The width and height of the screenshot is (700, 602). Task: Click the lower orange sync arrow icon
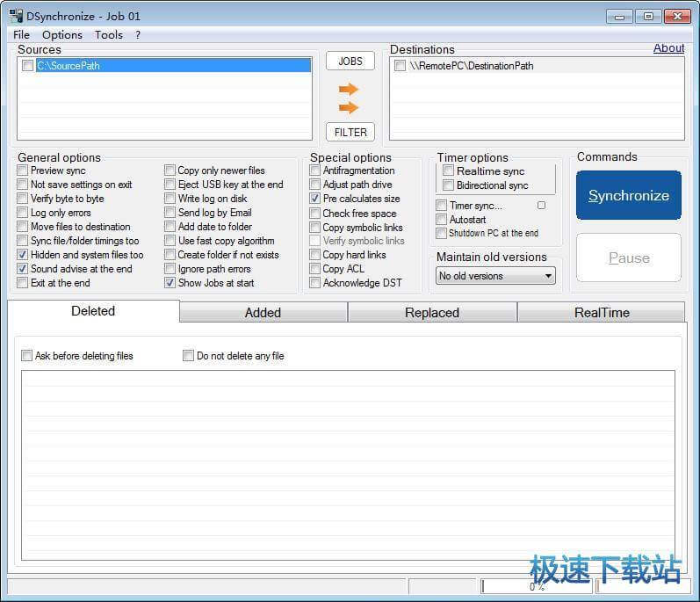[349, 107]
